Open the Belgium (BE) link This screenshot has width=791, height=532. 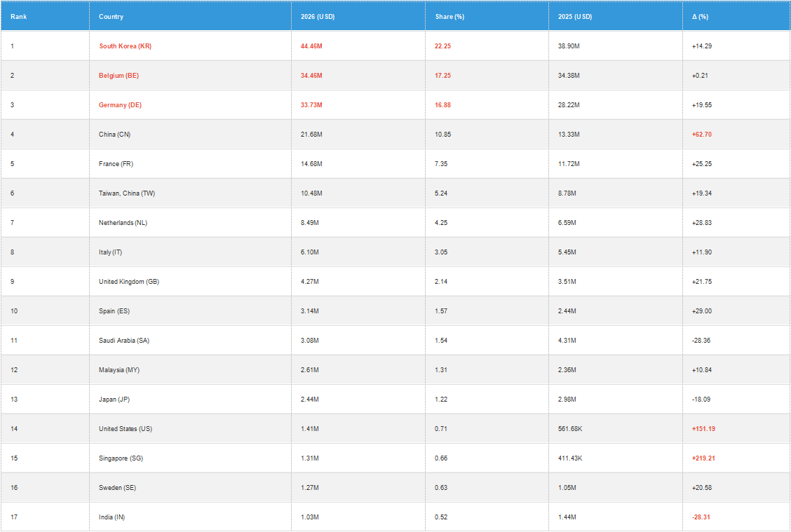(119, 76)
